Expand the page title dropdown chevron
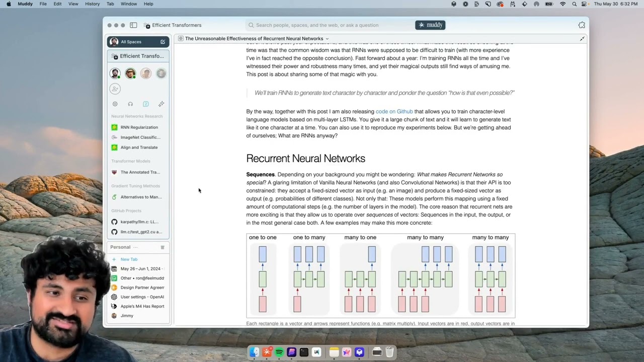This screenshot has height=362, width=644. point(327,39)
